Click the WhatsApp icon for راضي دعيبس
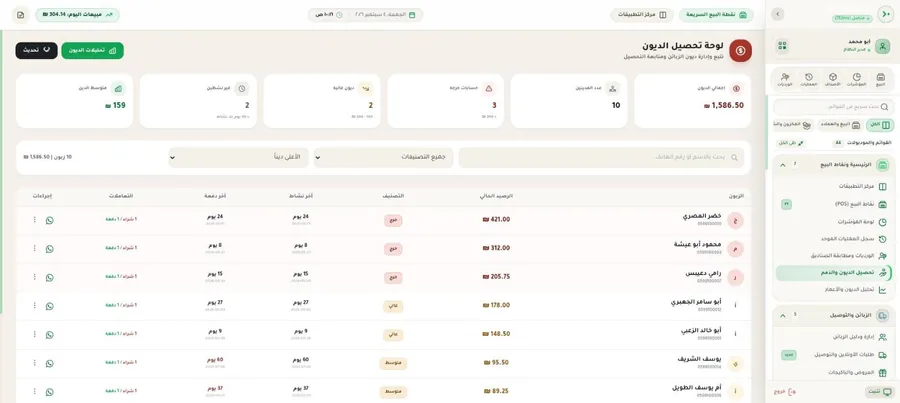Screen dimensions: 900x403 (x=49, y=277)
